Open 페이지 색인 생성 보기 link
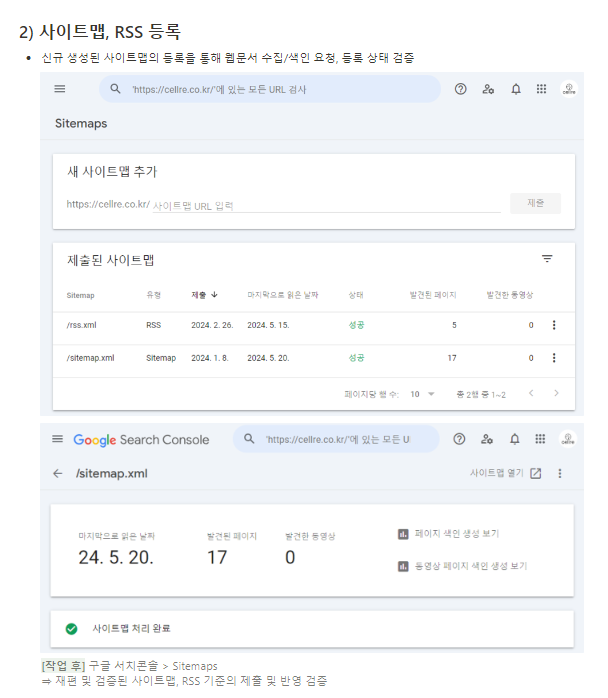The image size is (608, 698). click(x=448, y=533)
